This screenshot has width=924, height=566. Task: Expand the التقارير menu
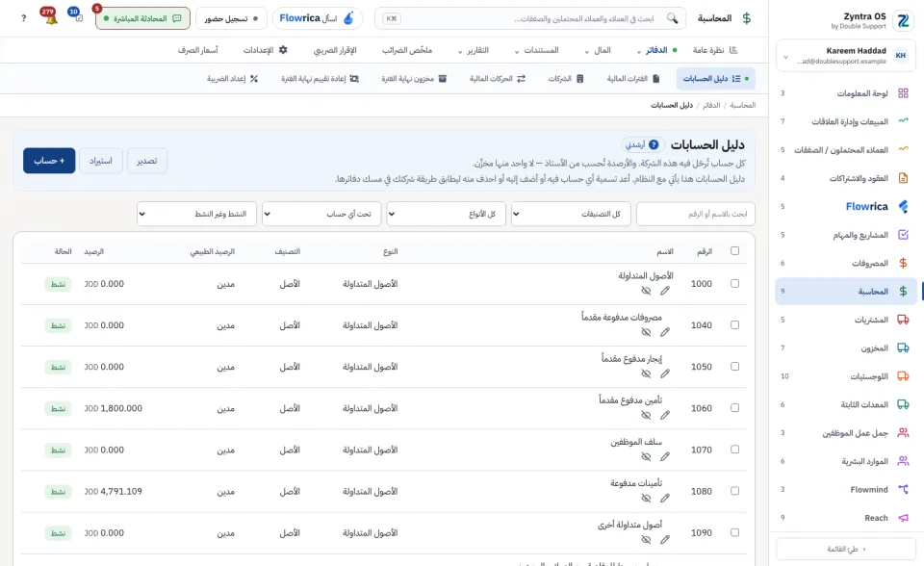[x=474, y=50]
